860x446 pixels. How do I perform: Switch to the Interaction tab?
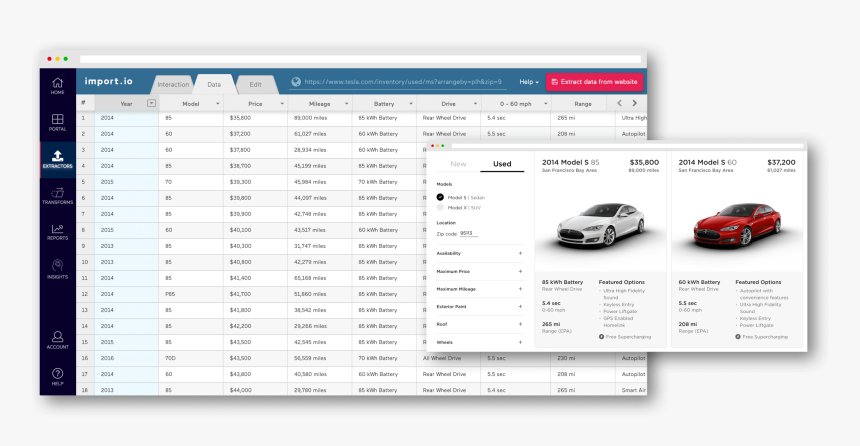coord(173,84)
